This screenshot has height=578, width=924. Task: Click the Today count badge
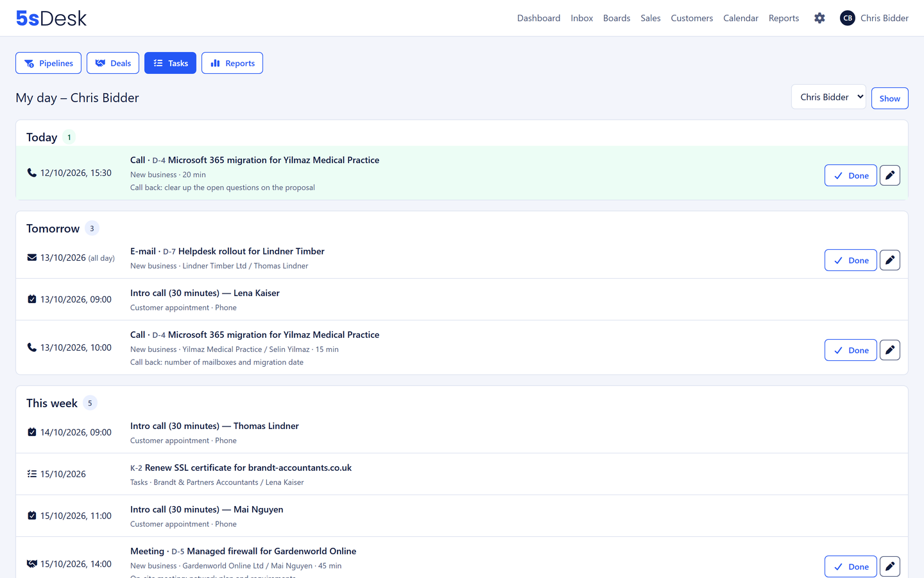coord(69,137)
